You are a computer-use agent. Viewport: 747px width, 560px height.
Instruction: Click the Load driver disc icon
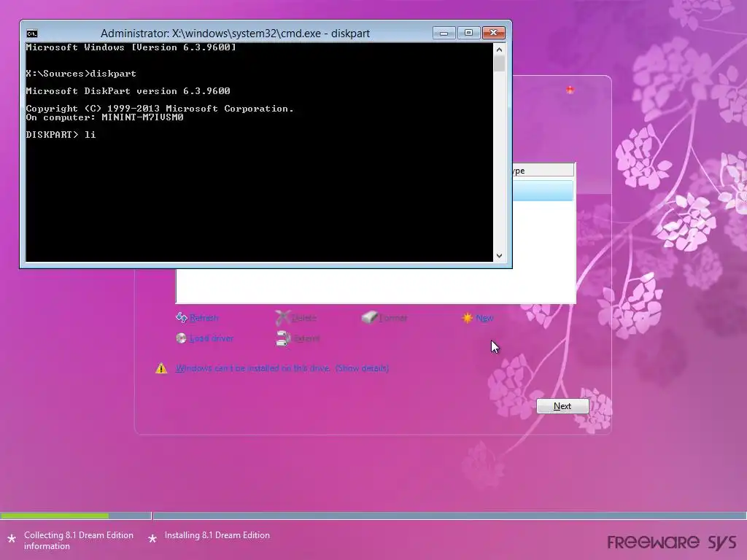pyautogui.click(x=181, y=338)
